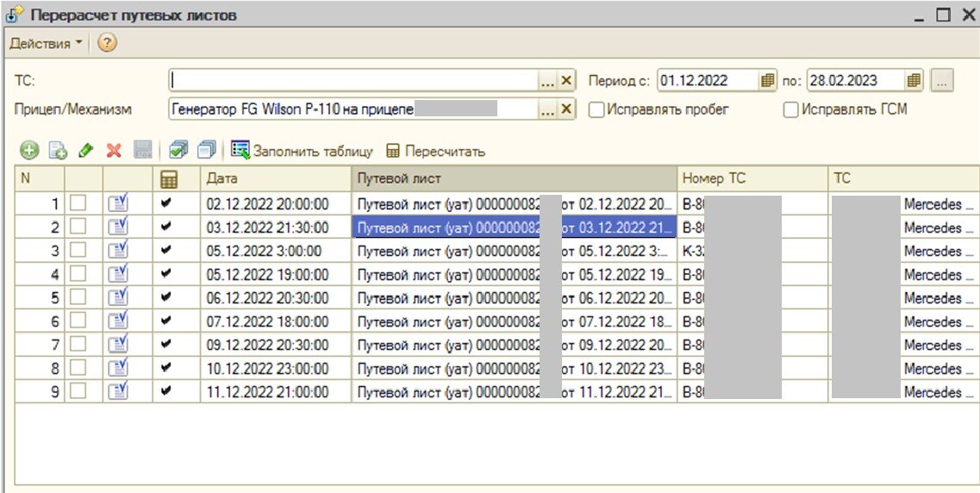Select date cell 05.12.2022 3:00:00

tap(276, 251)
